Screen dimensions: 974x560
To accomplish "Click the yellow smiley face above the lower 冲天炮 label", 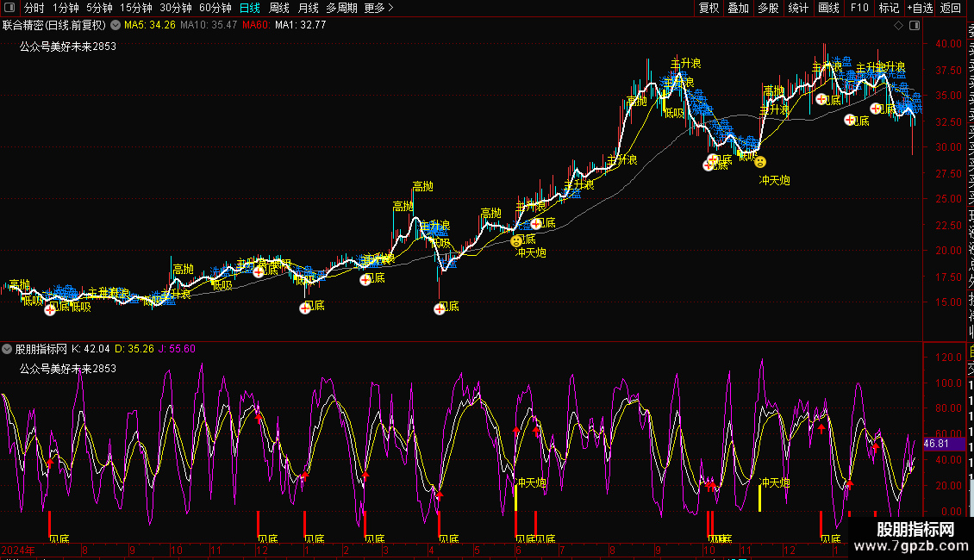I will [x=517, y=240].
